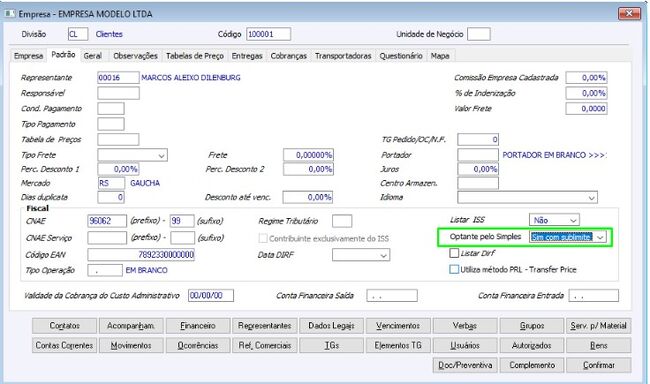650x384 pixels.
Task: Enable the Listar Dirf checkbox
Action: pos(454,253)
